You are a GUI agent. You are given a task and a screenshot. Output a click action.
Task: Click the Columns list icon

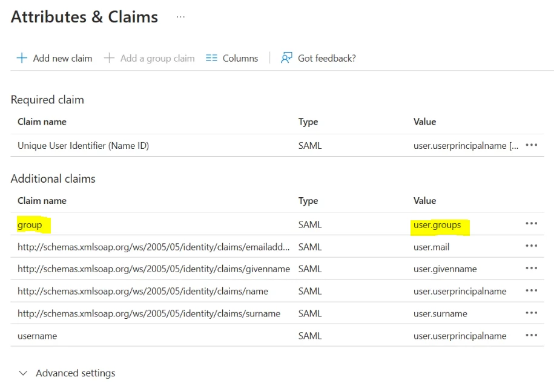(x=211, y=58)
